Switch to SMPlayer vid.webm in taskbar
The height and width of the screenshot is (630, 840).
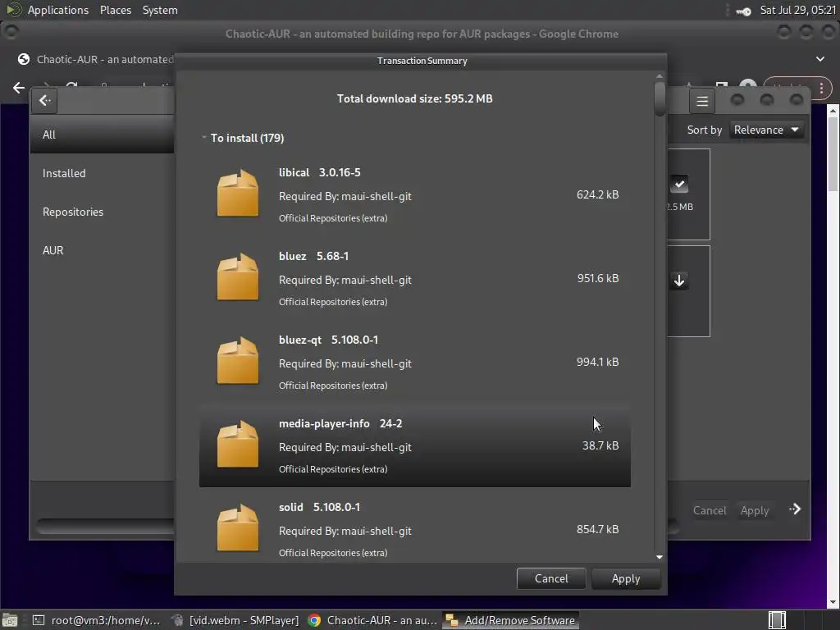point(235,620)
